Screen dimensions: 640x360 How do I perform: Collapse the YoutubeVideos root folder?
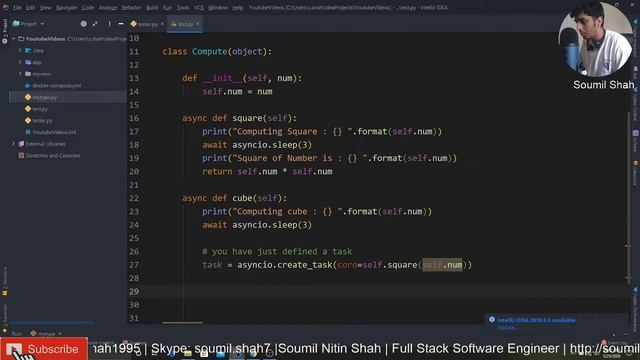(14, 39)
